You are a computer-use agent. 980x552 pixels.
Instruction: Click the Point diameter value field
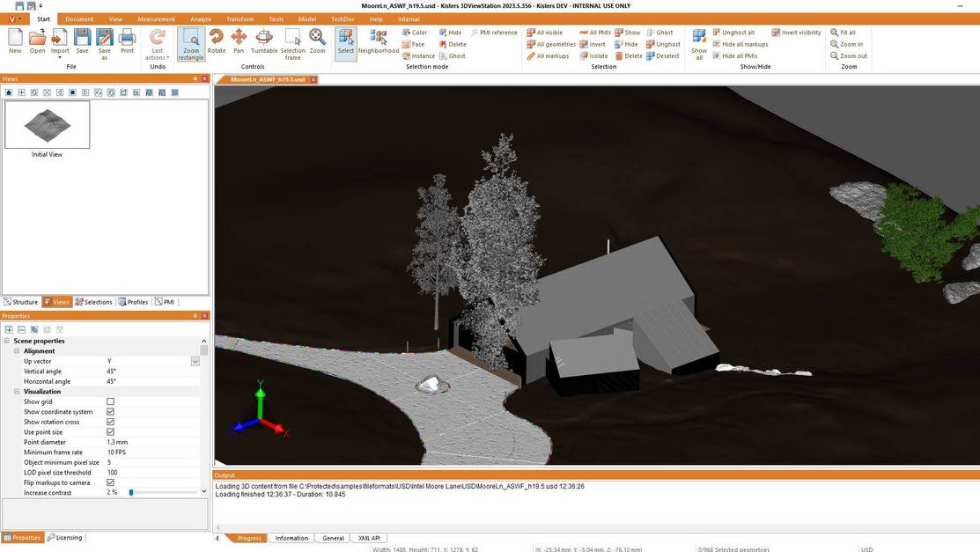[x=152, y=442]
